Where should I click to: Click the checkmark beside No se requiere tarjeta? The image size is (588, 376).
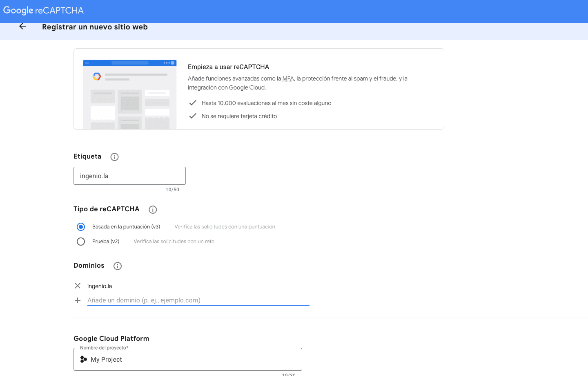tap(193, 116)
